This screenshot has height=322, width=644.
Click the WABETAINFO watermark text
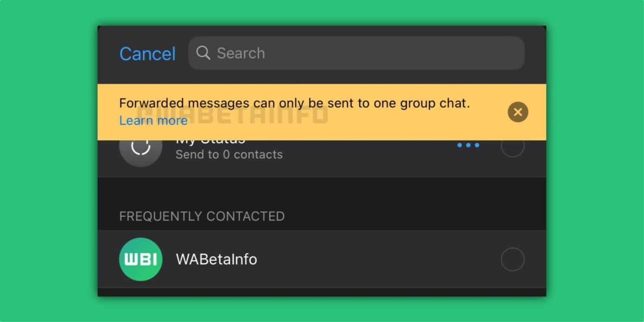point(233,114)
